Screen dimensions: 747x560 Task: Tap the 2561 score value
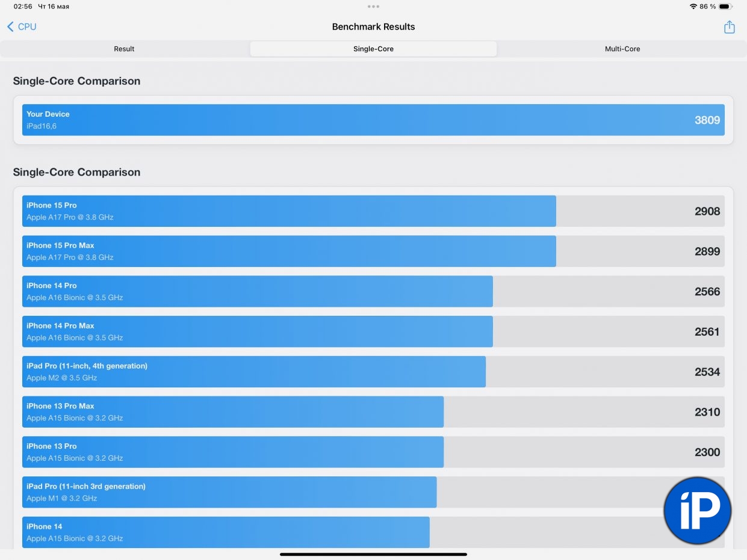point(707,331)
